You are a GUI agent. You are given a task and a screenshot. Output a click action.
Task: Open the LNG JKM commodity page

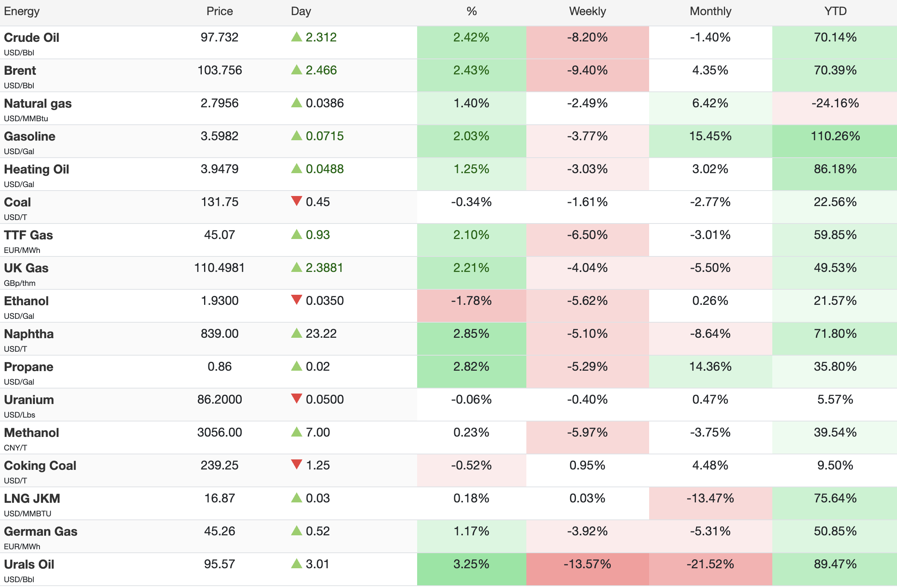[x=32, y=499]
